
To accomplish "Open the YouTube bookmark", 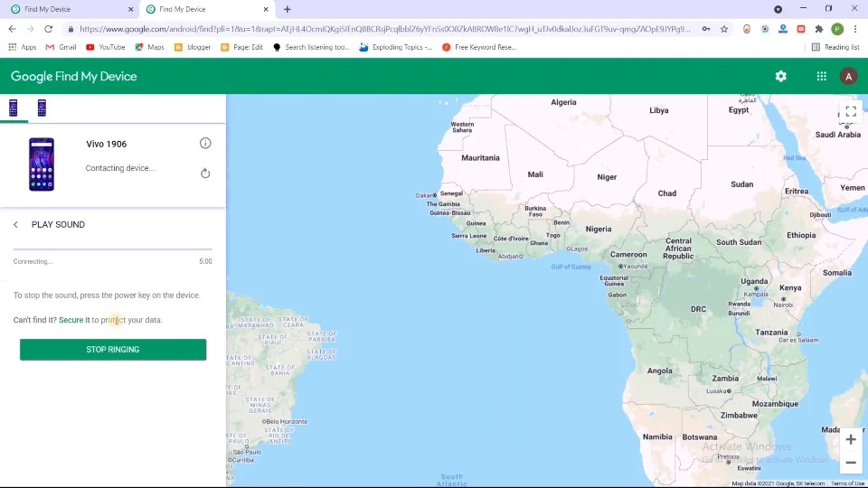I will [x=105, y=47].
